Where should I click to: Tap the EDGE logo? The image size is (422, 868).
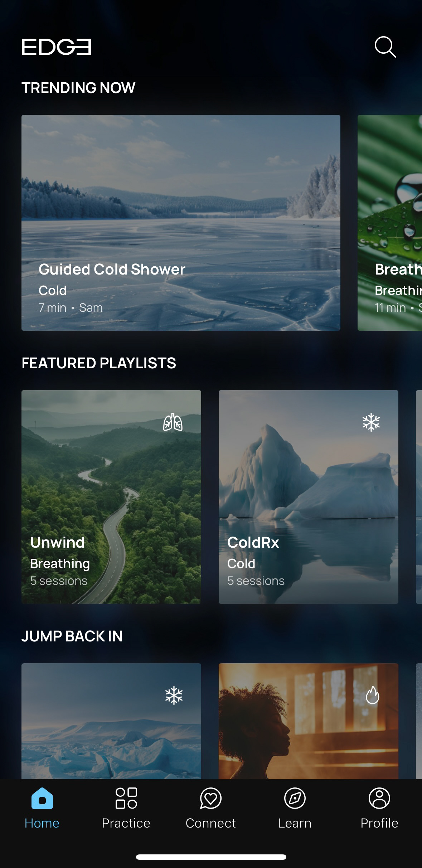(57, 47)
